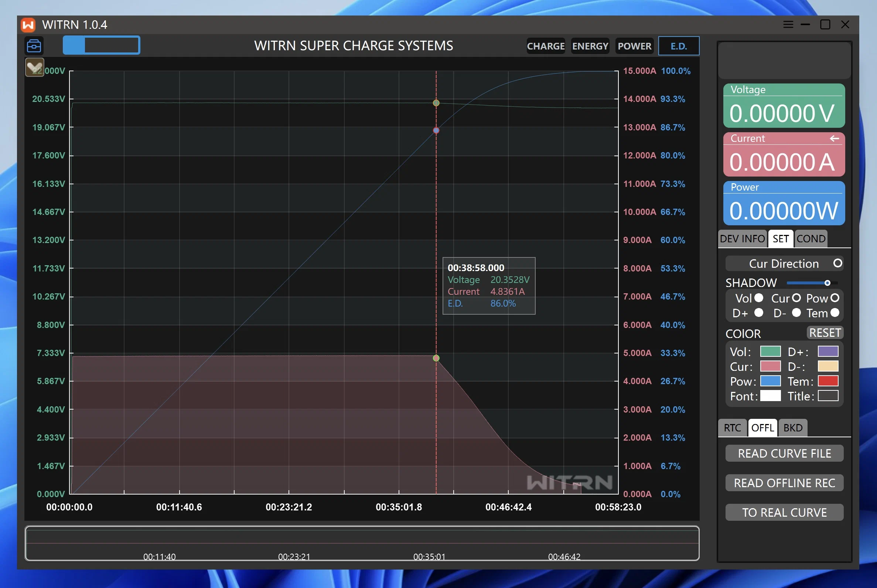This screenshot has width=877, height=588.
Task: Select the SET tab
Action: [x=781, y=239]
